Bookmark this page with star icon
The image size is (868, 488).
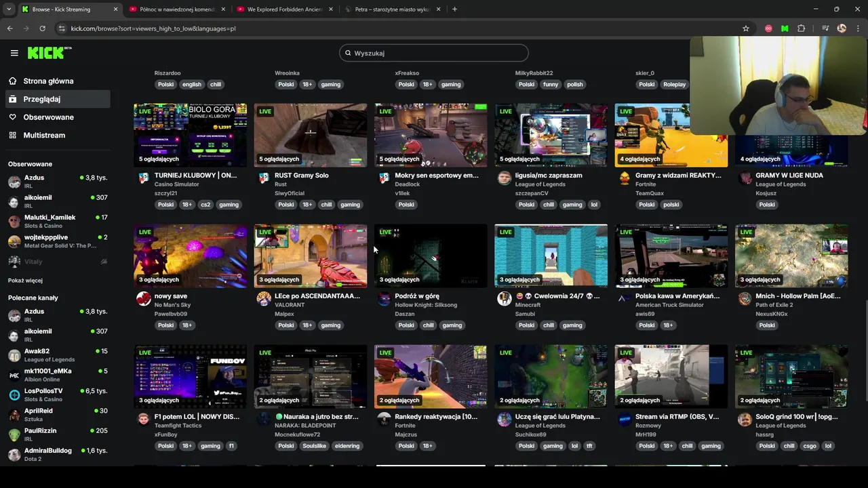click(x=746, y=28)
